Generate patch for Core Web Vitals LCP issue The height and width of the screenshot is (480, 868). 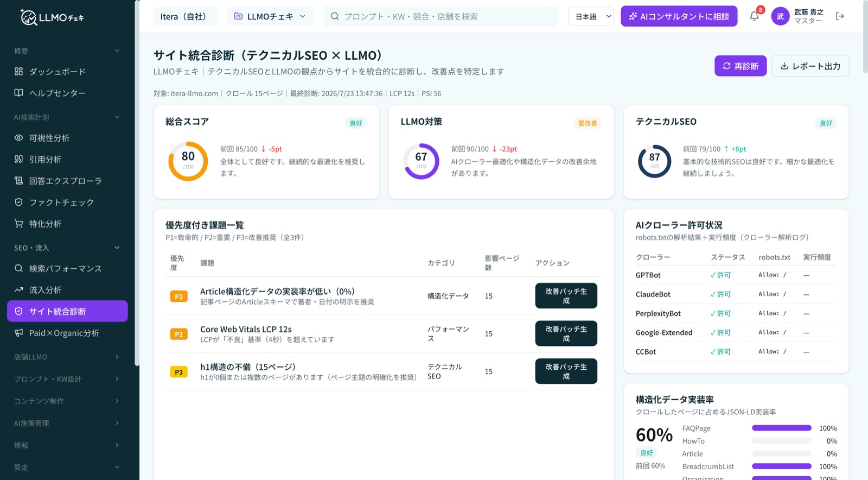[566, 333]
